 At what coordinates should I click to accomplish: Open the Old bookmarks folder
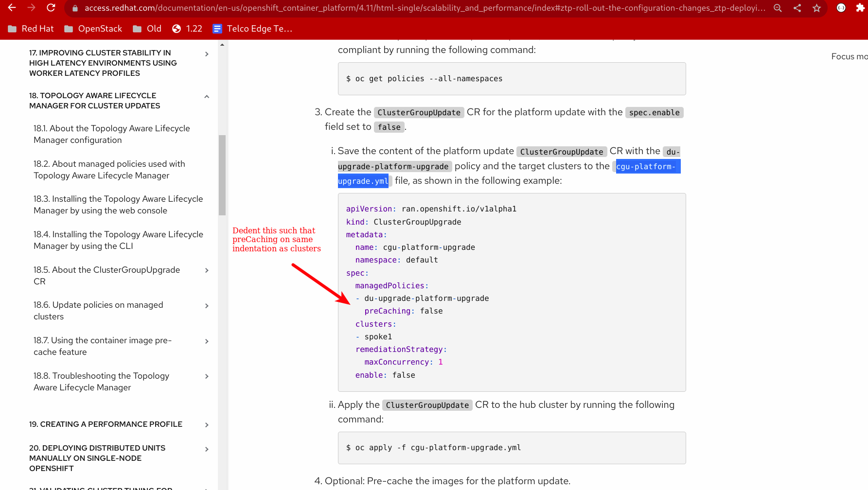click(147, 29)
